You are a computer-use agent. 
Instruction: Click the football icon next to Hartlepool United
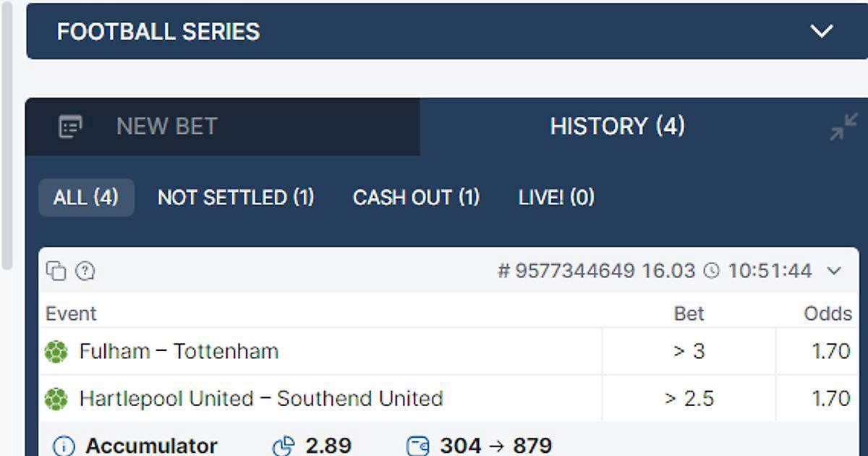[56, 399]
